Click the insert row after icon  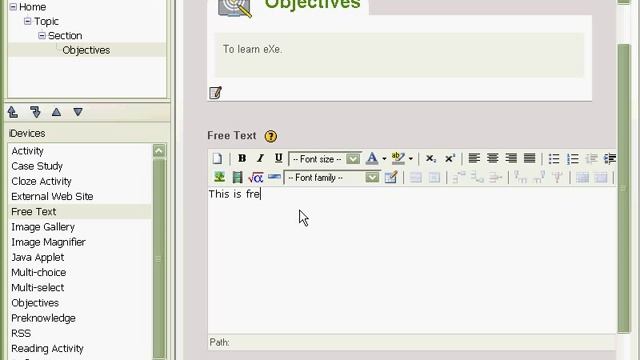click(x=477, y=177)
